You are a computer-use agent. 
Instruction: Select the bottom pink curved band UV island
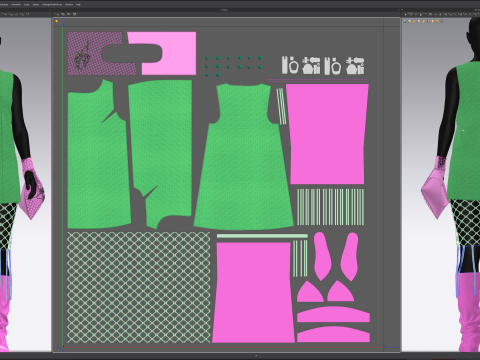coord(333,334)
